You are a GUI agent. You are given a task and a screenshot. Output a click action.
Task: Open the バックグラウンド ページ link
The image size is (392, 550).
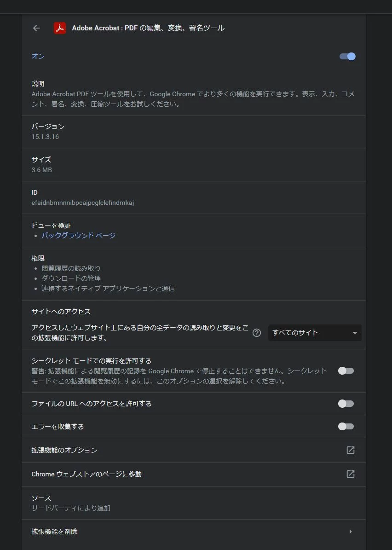tap(79, 235)
